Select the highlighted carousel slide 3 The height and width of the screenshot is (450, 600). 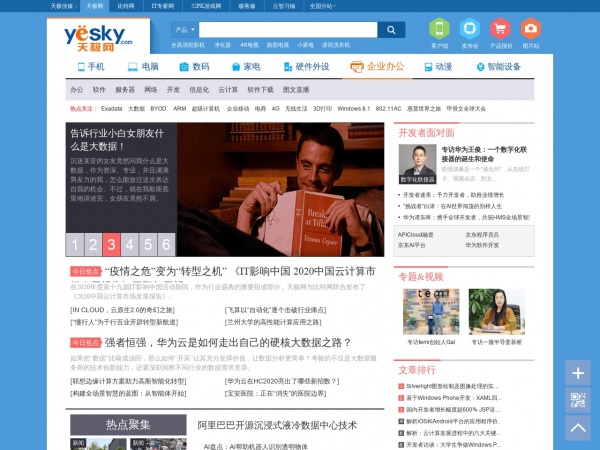pyautogui.click(x=111, y=245)
